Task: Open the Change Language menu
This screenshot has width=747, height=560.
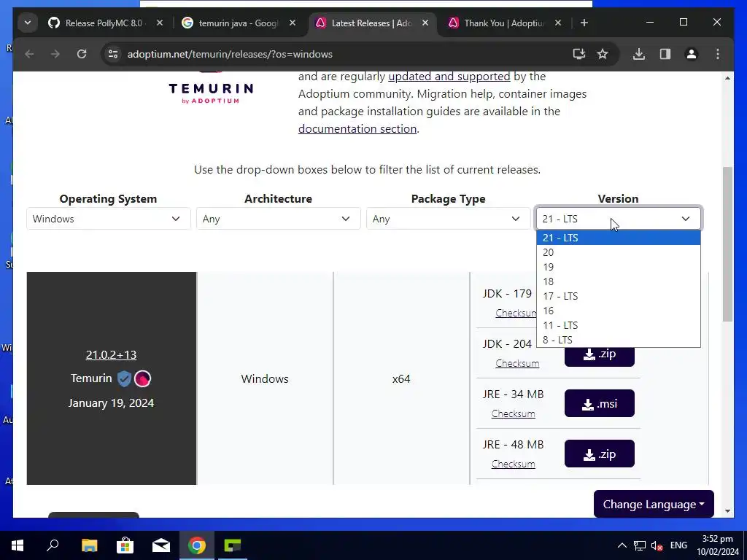Action: click(654, 505)
